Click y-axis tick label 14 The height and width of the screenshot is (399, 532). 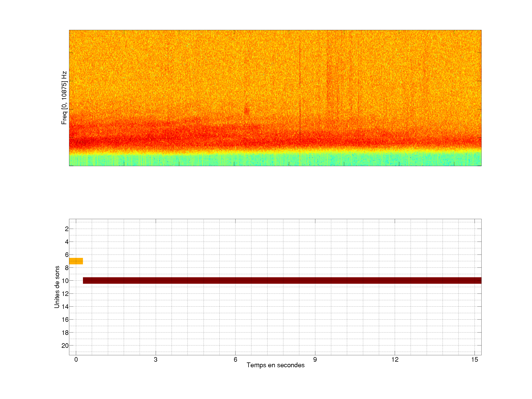tap(65, 307)
